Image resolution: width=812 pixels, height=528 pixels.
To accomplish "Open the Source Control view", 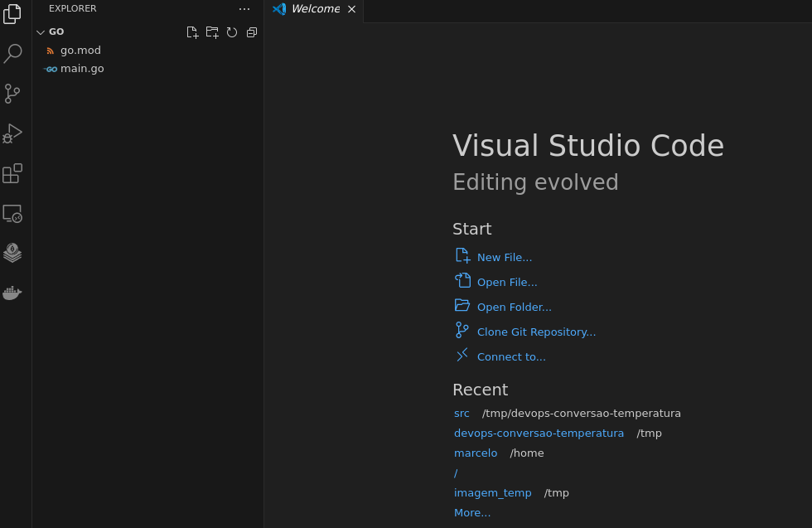I will (x=12, y=94).
